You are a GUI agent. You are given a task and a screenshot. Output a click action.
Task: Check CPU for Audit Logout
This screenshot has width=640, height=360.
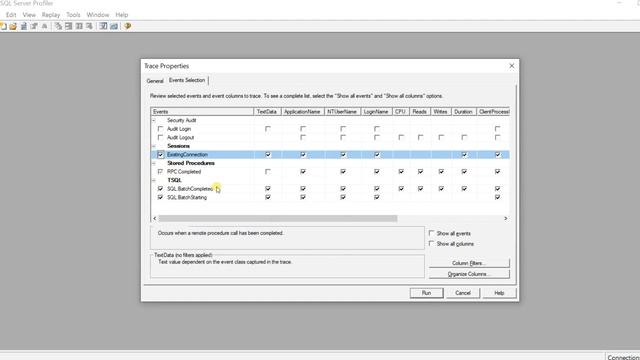(x=401, y=138)
